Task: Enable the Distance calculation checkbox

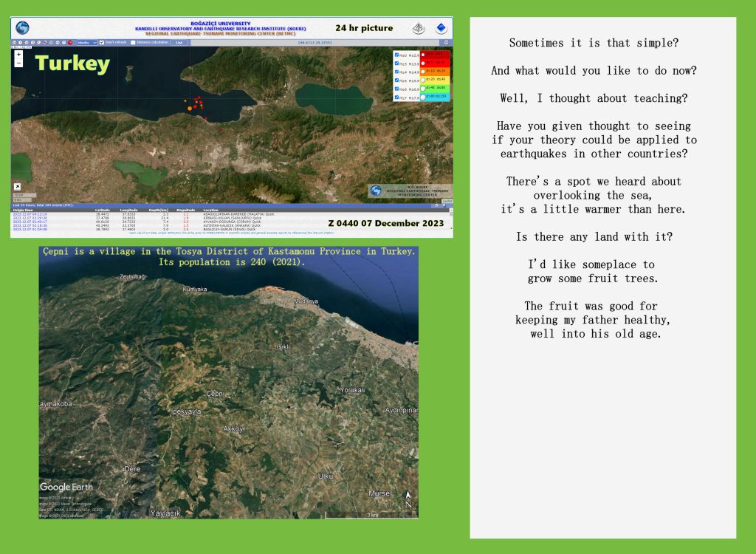Action: 133,43
